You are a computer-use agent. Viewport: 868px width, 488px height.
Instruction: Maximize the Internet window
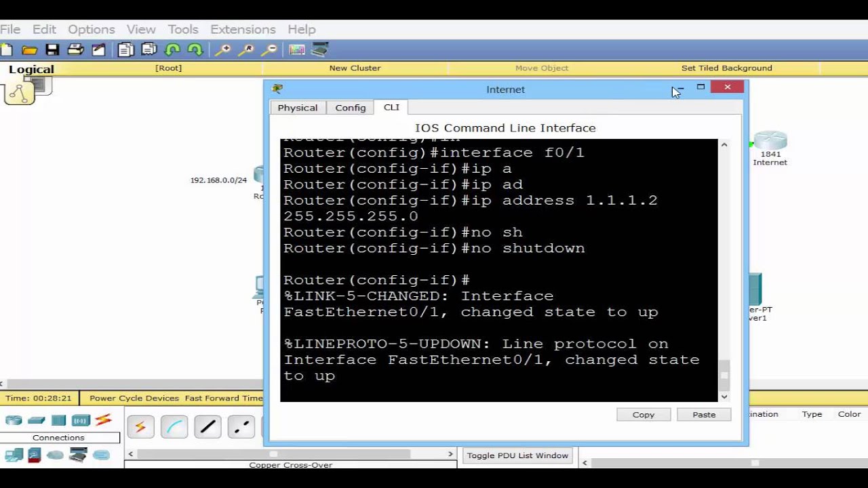coord(701,87)
